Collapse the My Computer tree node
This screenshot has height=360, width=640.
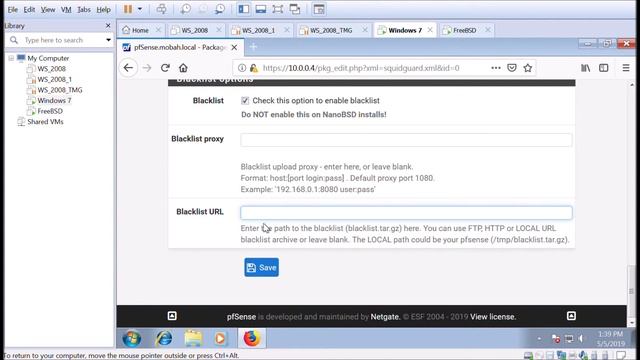point(11,58)
